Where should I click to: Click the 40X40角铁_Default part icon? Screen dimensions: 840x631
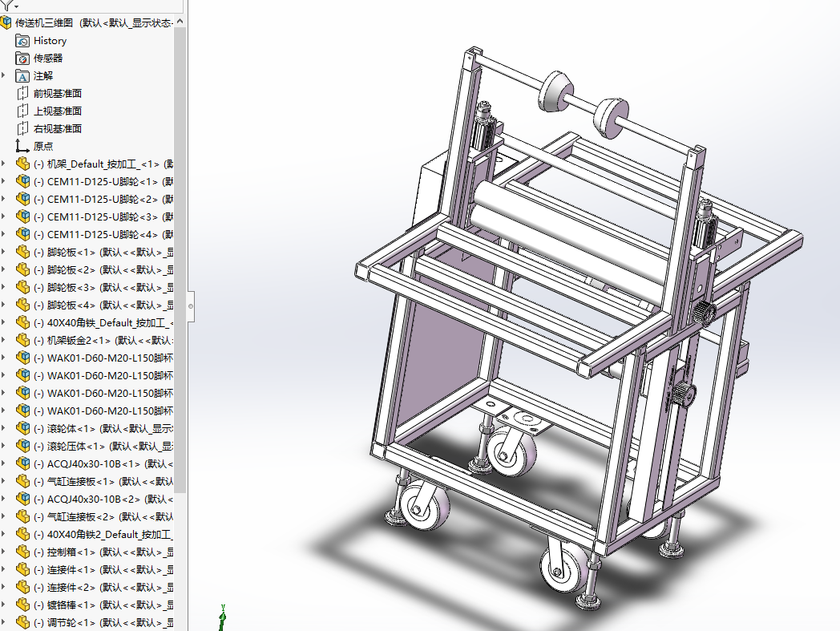(22, 323)
